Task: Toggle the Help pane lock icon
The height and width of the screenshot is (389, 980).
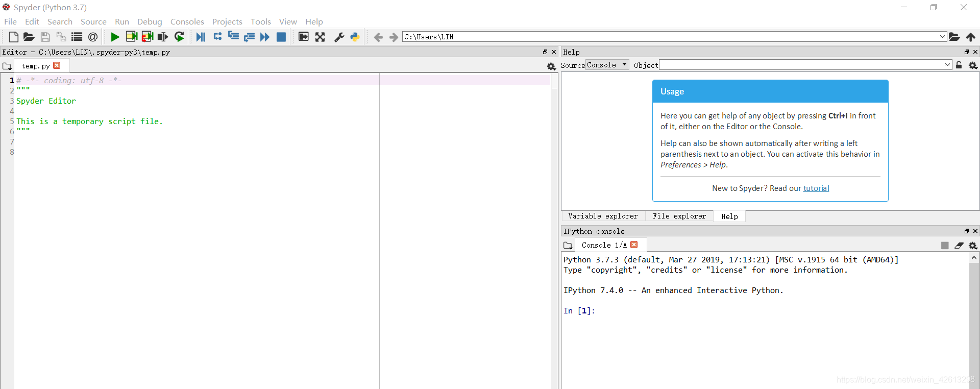Action: (x=959, y=65)
